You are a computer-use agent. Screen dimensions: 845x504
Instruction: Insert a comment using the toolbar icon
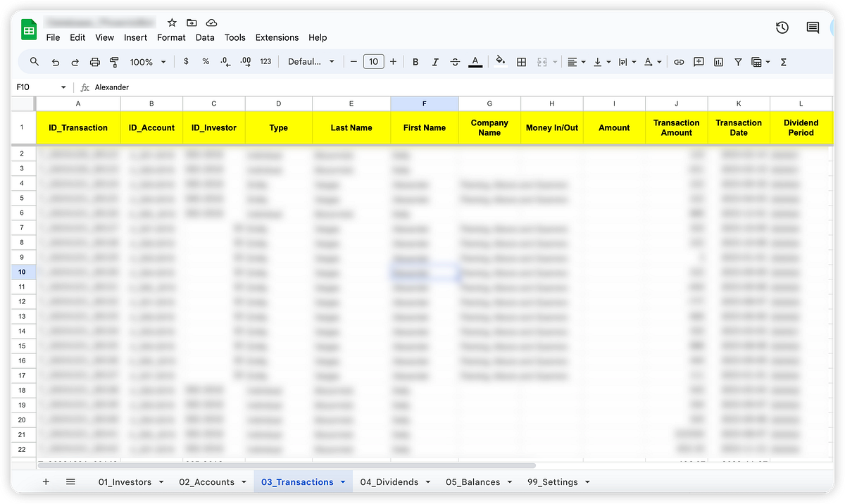(699, 62)
